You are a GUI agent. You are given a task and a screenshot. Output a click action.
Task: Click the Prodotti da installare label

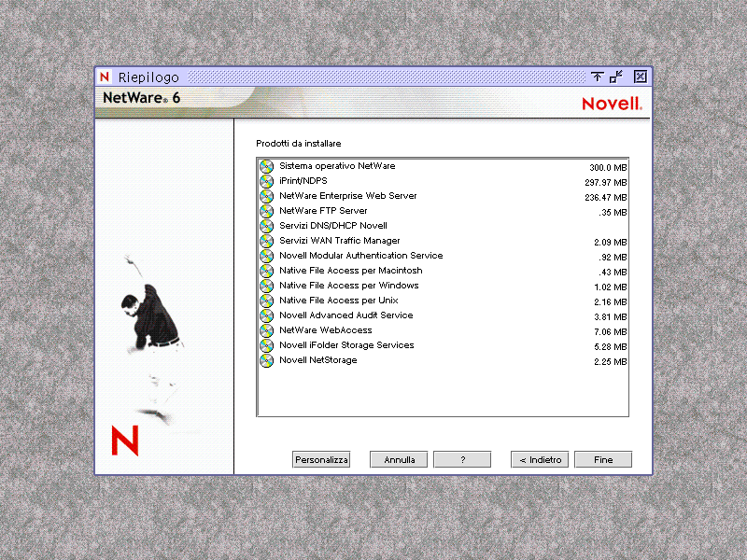(x=299, y=144)
